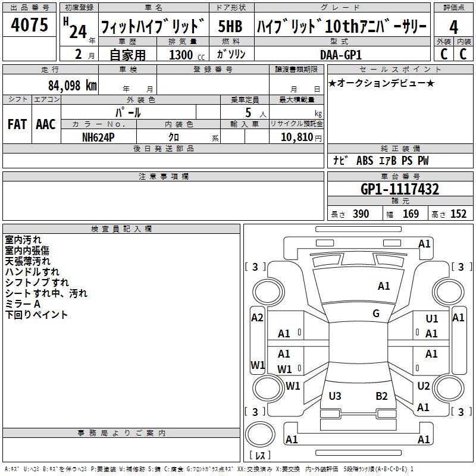
Task: Click the 後日発送部品 header
Action: [163, 148]
